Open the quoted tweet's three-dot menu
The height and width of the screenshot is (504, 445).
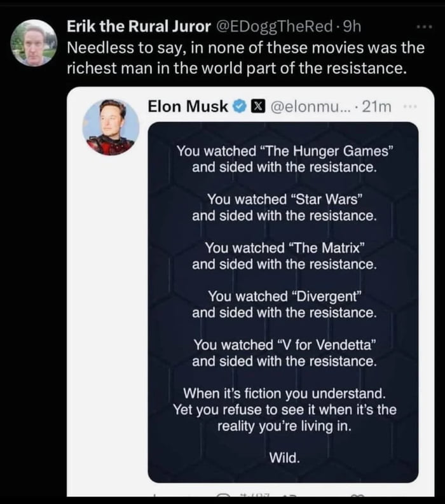[x=411, y=107]
